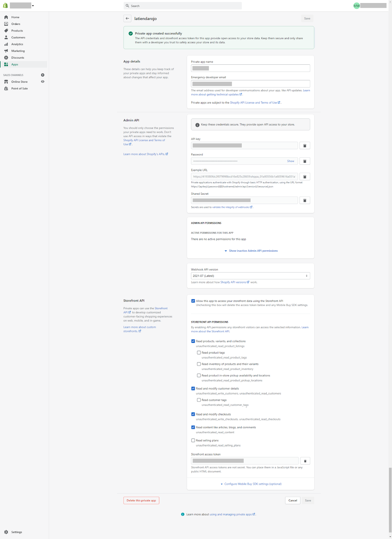Add a sales channel with plus icon
392x539 pixels.
(x=43, y=75)
